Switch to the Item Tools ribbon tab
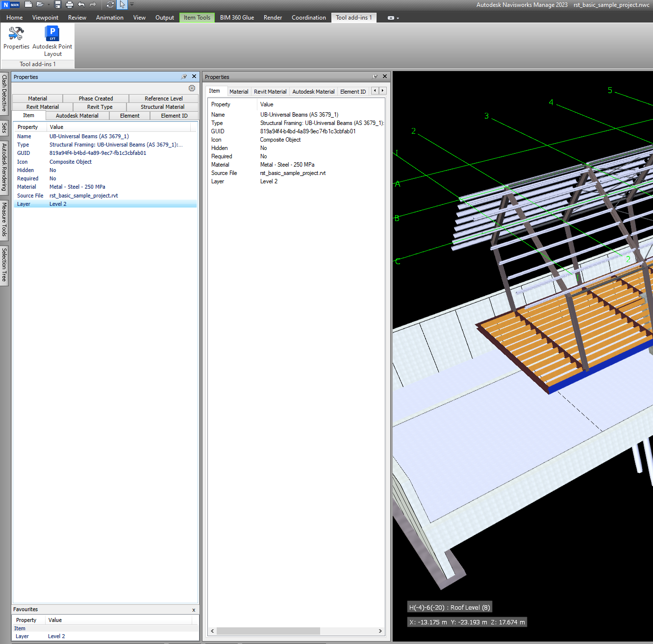The image size is (653, 644). pos(197,18)
